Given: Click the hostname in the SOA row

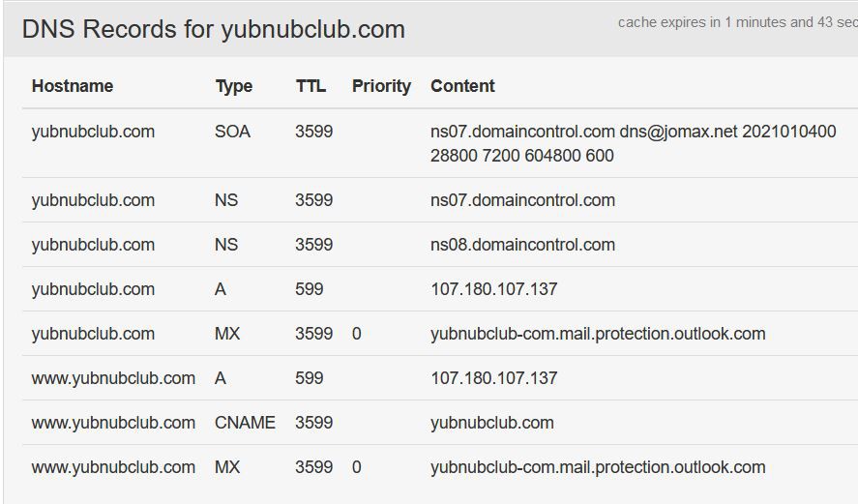Looking at the screenshot, I should pyautogui.click(x=93, y=132).
